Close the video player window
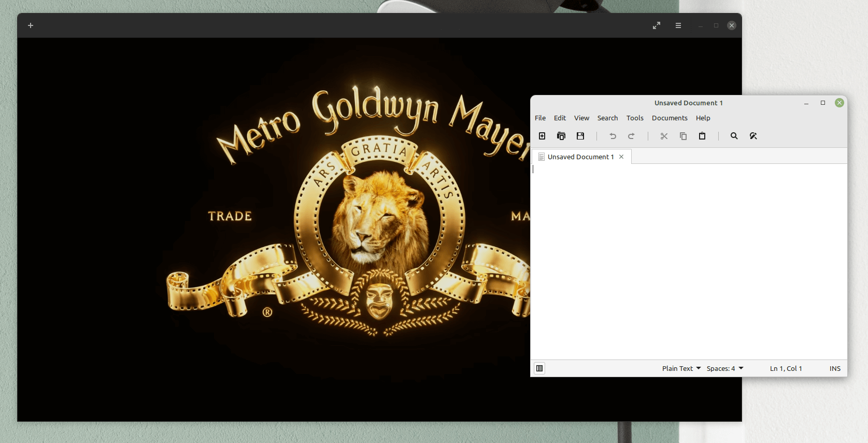 point(732,25)
